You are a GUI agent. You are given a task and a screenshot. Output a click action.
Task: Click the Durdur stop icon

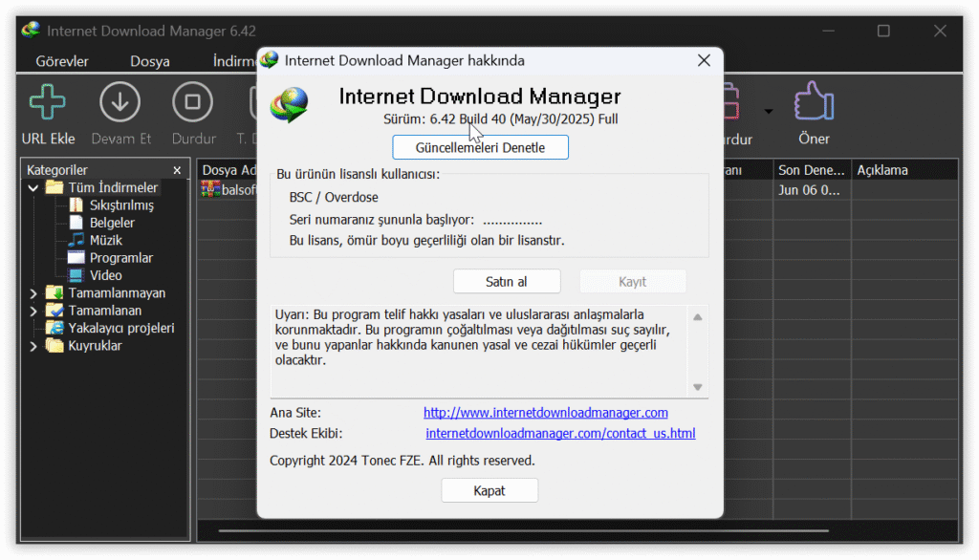coord(192,101)
